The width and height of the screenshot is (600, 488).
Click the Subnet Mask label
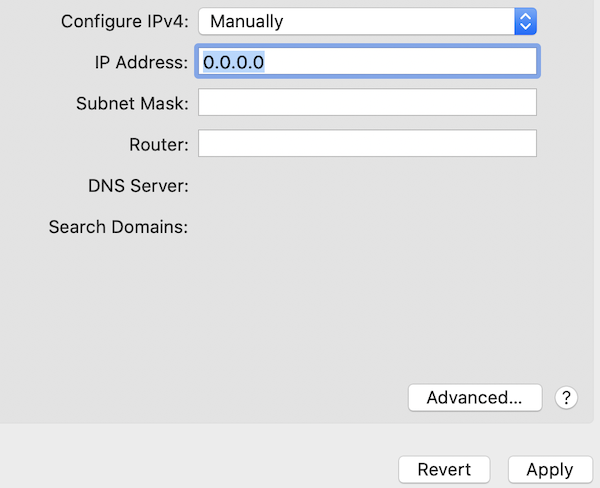tap(132, 103)
